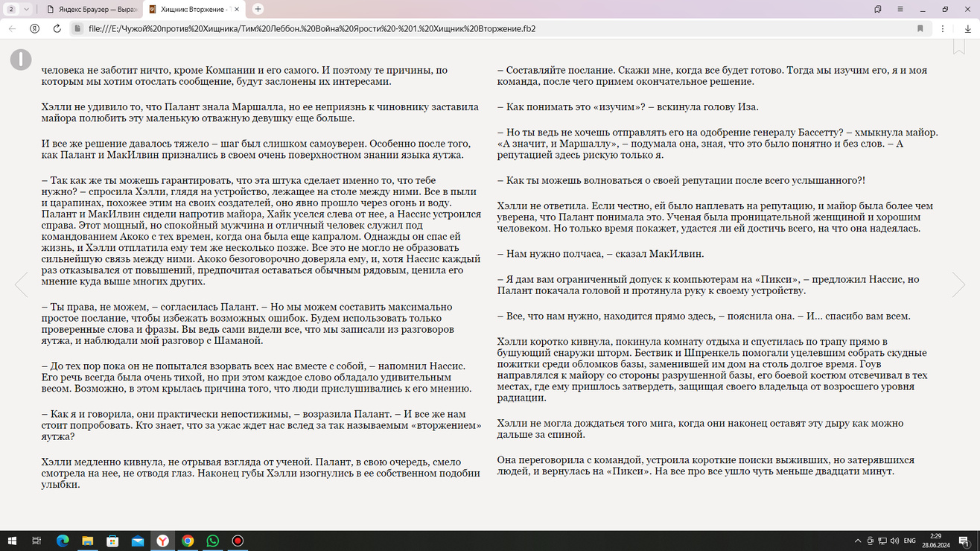
Task: Switch ENG input language in system tray
Action: 909,541
